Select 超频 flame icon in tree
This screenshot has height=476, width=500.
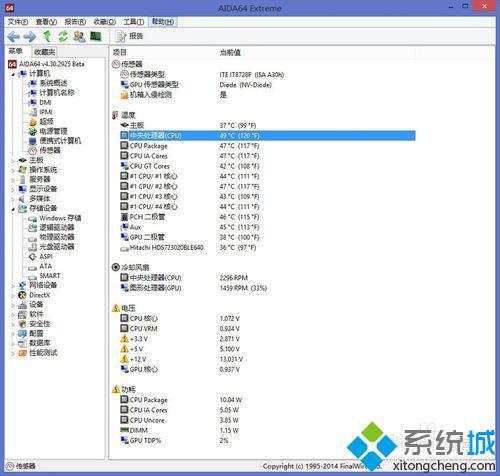coord(33,122)
